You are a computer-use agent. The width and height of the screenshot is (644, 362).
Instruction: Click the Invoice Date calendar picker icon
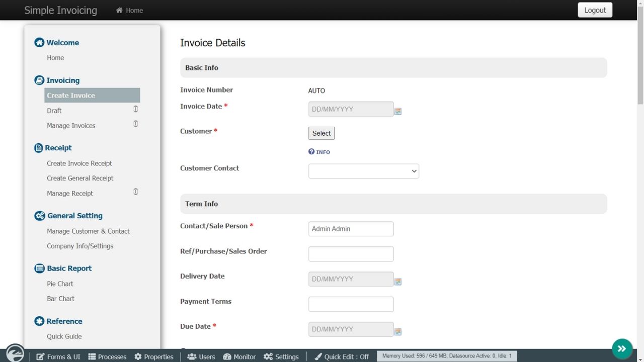(397, 111)
